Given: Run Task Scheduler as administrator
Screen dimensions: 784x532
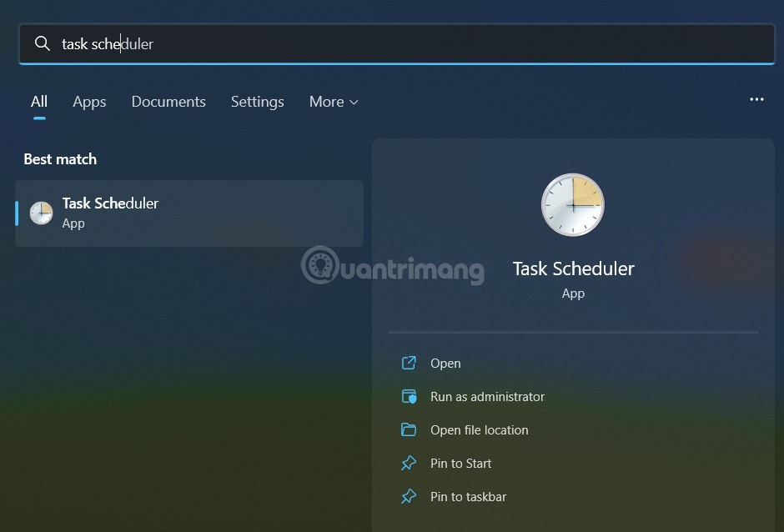Looking at the screenshot, I should (x=486, y=396).
